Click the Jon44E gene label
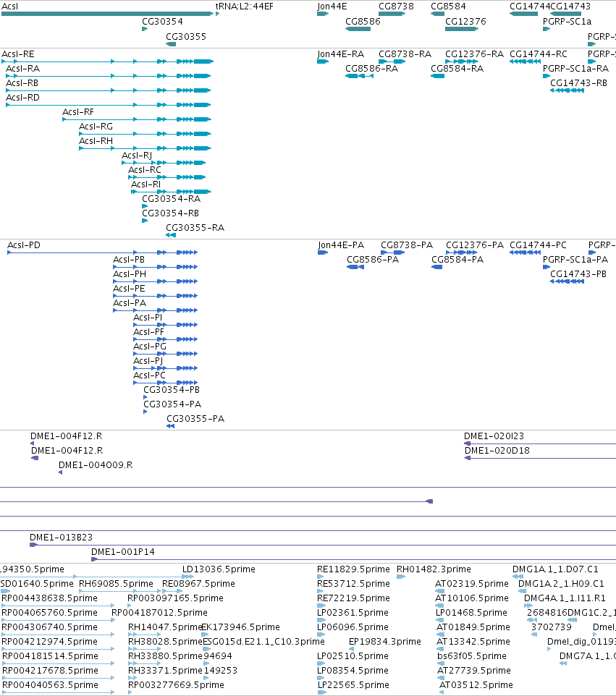This screenshot has height=696, width=616. [x=332, y=7]
